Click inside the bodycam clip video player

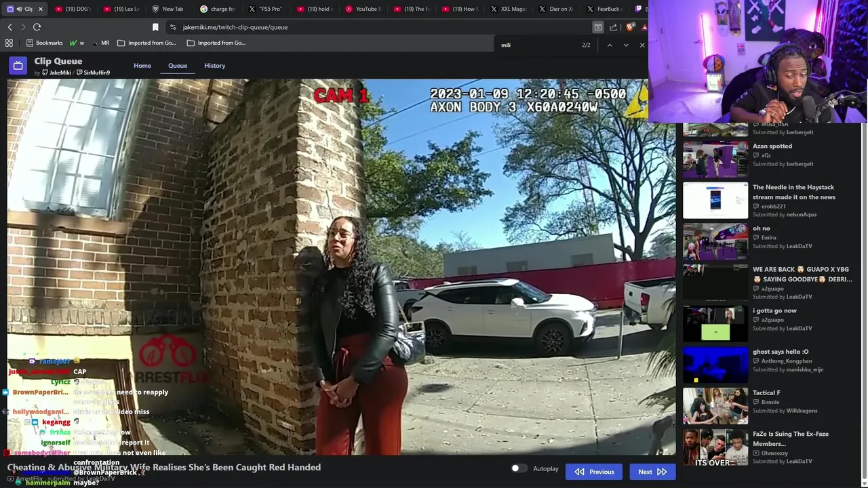pos(341,267)
